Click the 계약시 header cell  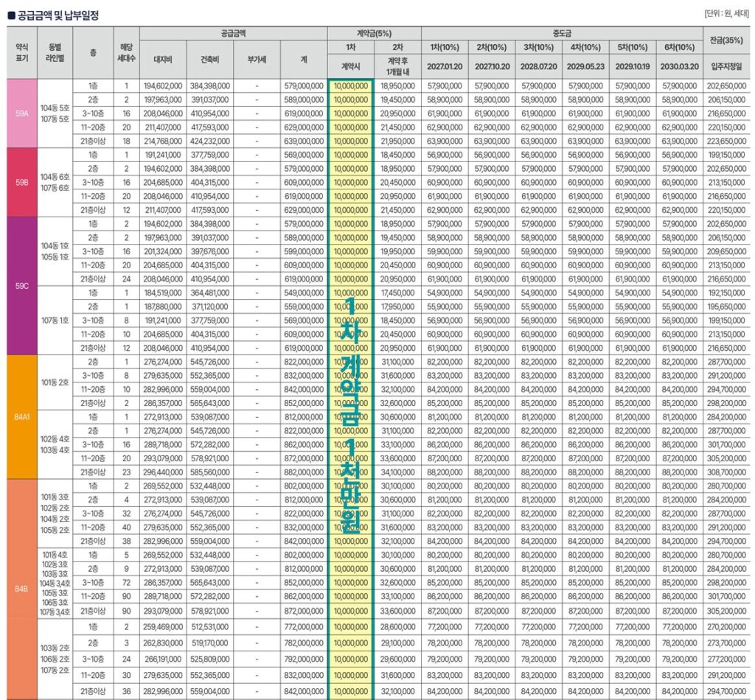(350, 66)
